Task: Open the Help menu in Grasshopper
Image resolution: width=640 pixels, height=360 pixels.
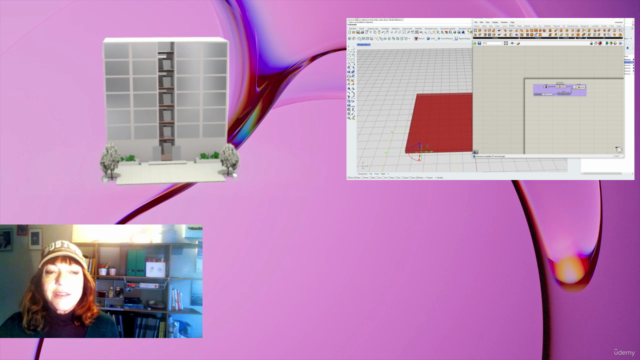Action: click(512, 22)
